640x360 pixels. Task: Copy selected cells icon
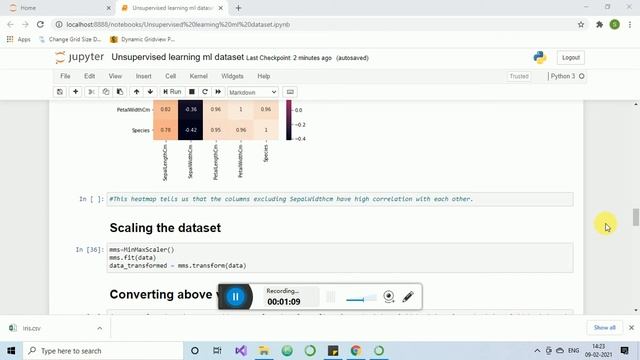click(x=106, y=92)
